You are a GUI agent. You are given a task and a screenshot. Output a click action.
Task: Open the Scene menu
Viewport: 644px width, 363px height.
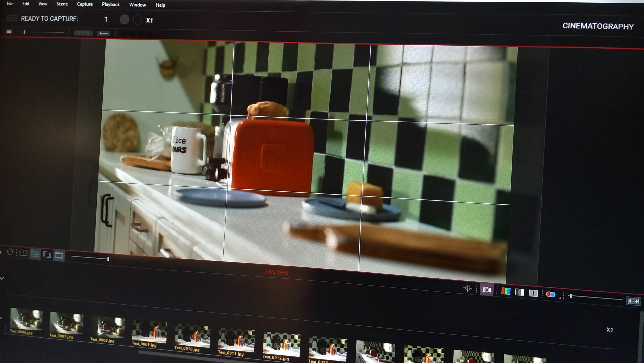62,4
